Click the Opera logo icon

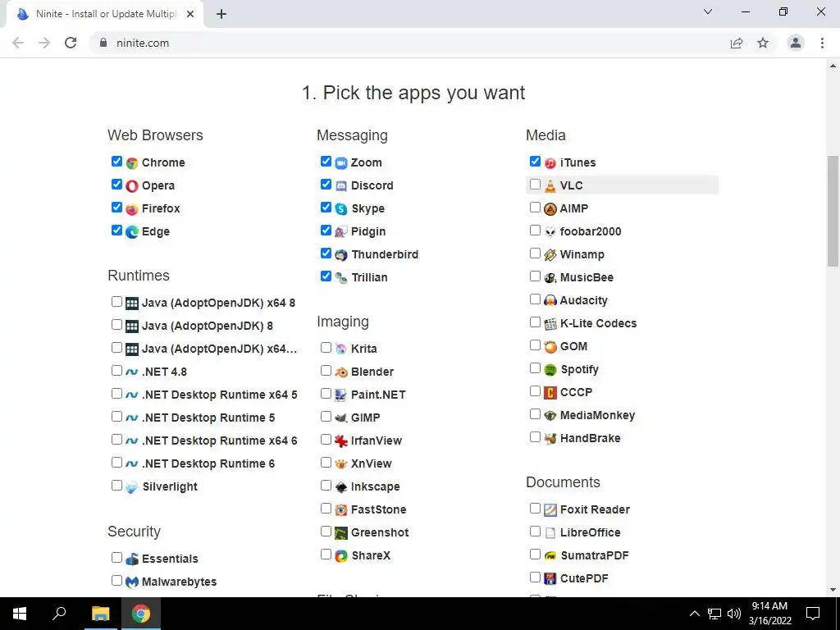[132, 186]
